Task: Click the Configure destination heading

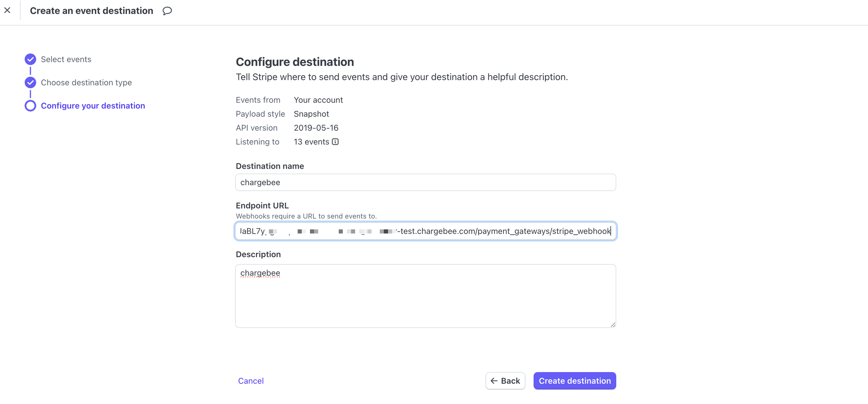Action: click(x=295, y=62)
